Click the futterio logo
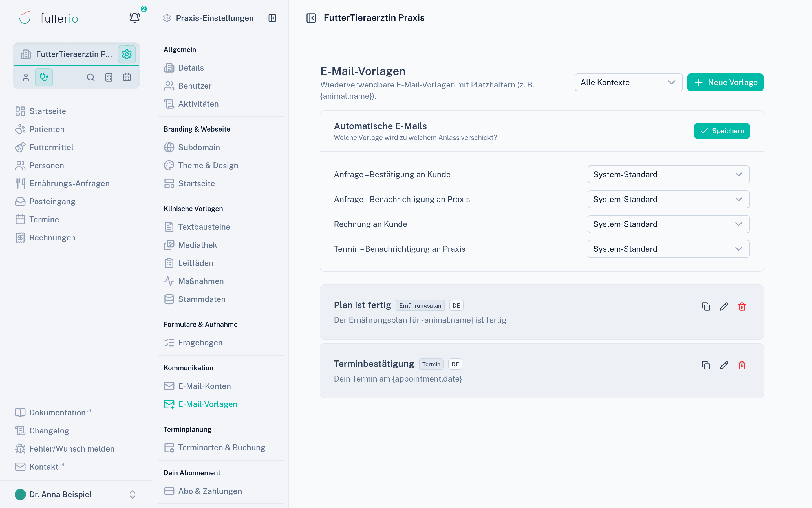Image resolution: width=812 pixels, height=508 pixels. [48, 18]
